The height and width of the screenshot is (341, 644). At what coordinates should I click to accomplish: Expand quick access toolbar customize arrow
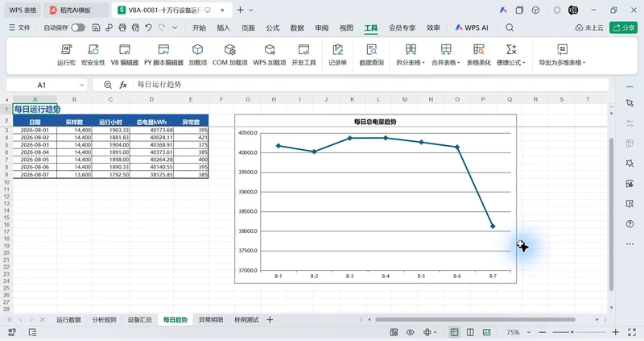coord(175,27)
